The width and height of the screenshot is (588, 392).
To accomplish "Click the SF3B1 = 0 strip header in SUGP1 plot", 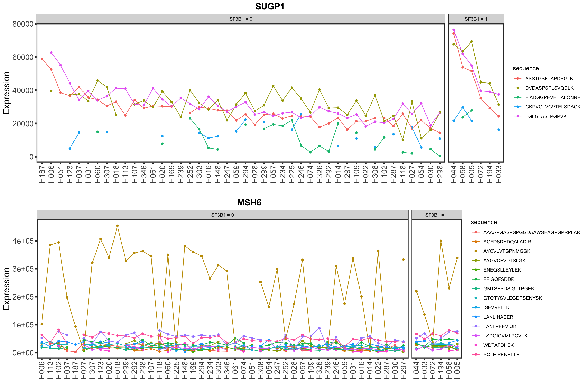I will click(x=241, y=19).
